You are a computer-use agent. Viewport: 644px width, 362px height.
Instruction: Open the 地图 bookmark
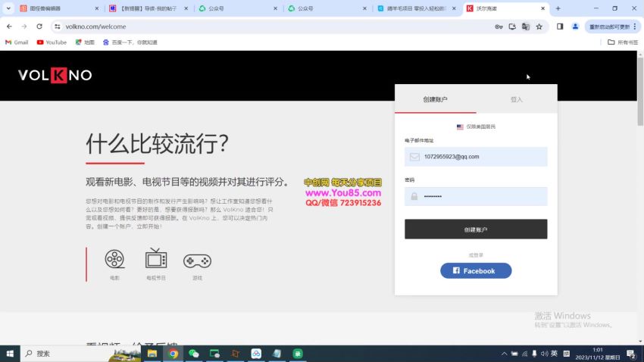(85, 42)
